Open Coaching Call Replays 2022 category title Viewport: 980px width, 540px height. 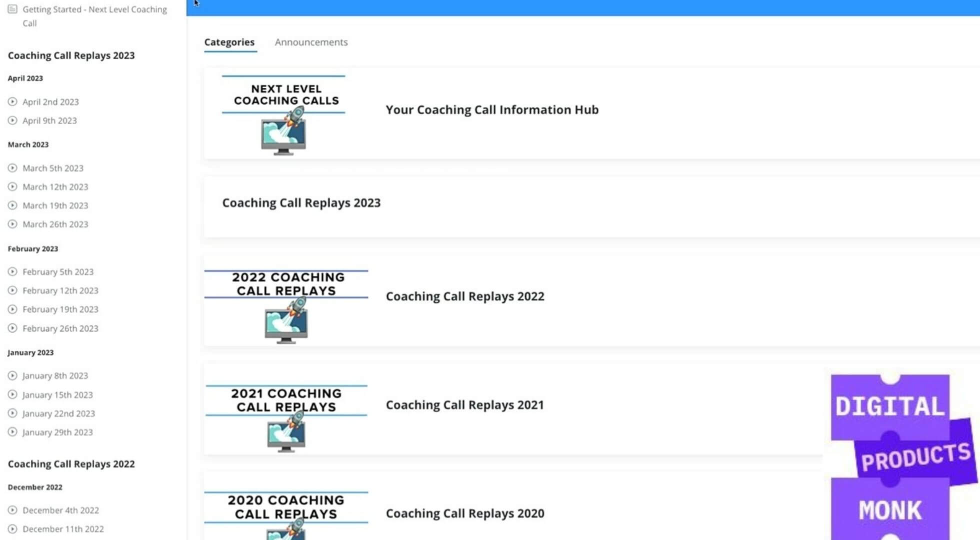pyautogui.click(x=465, y=296)
